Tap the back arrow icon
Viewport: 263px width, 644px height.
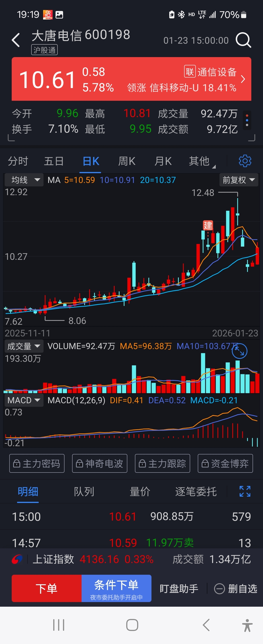click(16, 40)
